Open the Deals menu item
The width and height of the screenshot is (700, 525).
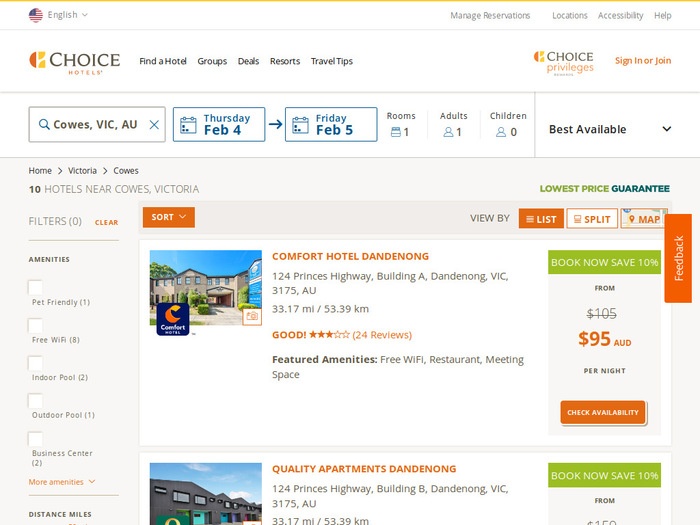(248, 61)
